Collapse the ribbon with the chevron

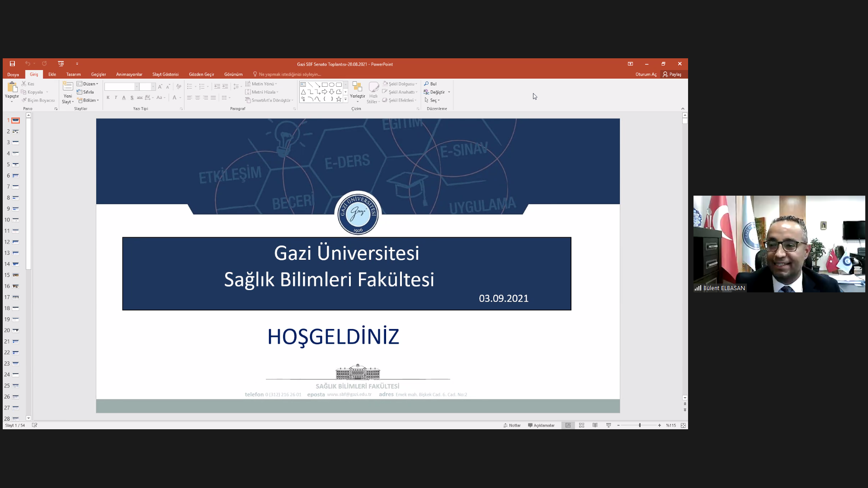point(683,108)
